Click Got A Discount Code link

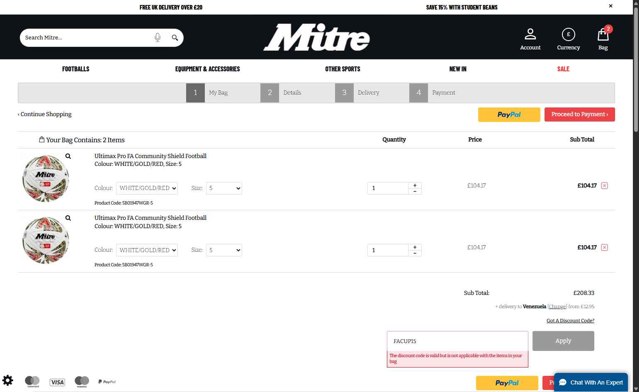pyautogui.click(x=570, y=321)
